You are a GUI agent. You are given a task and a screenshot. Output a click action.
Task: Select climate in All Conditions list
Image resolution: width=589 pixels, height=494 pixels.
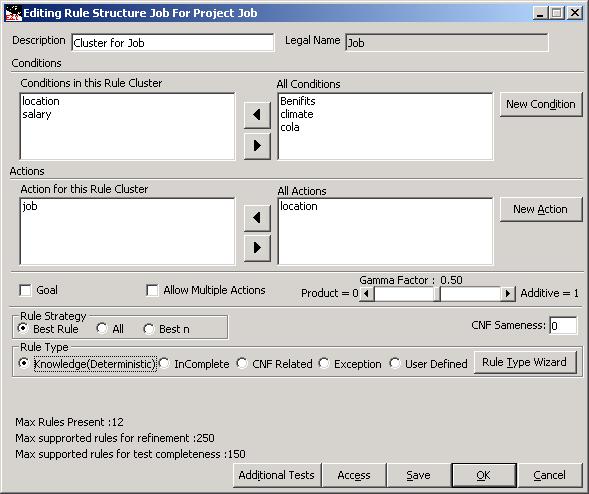coord(297,114)
